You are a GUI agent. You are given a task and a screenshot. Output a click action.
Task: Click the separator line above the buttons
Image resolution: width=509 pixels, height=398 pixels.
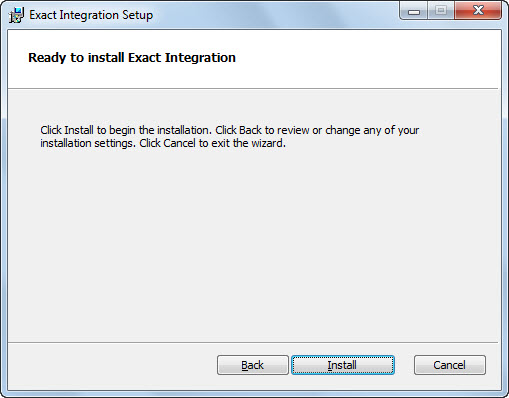tap(253, 342)
